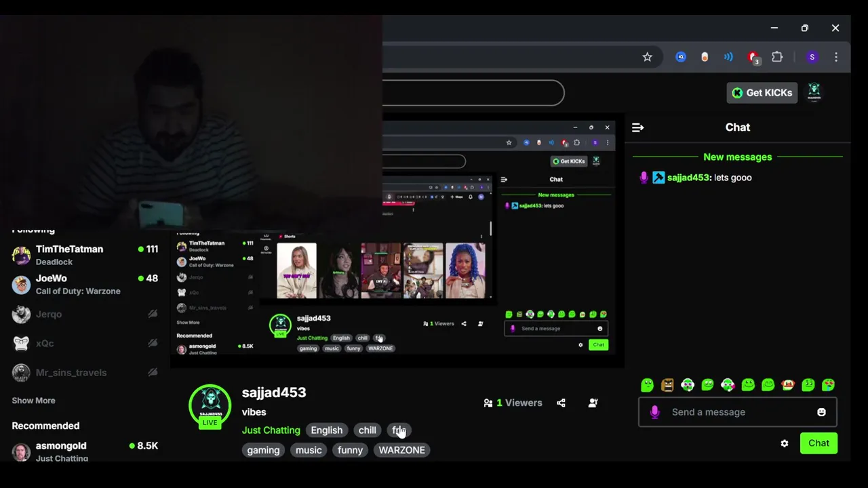Open the account avatar menu beside Get KICKs
Viewport: 868px width, 488px height.
click(814, 93)
